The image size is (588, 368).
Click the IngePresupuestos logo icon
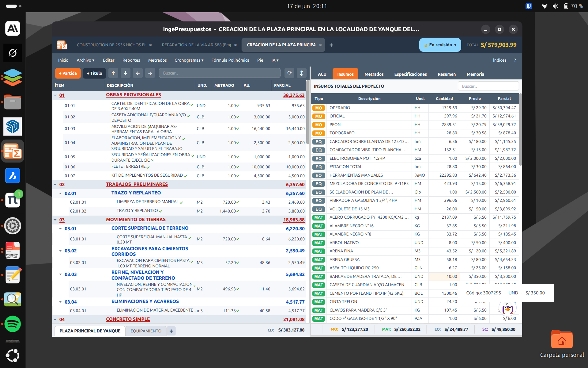coord(62,45)
